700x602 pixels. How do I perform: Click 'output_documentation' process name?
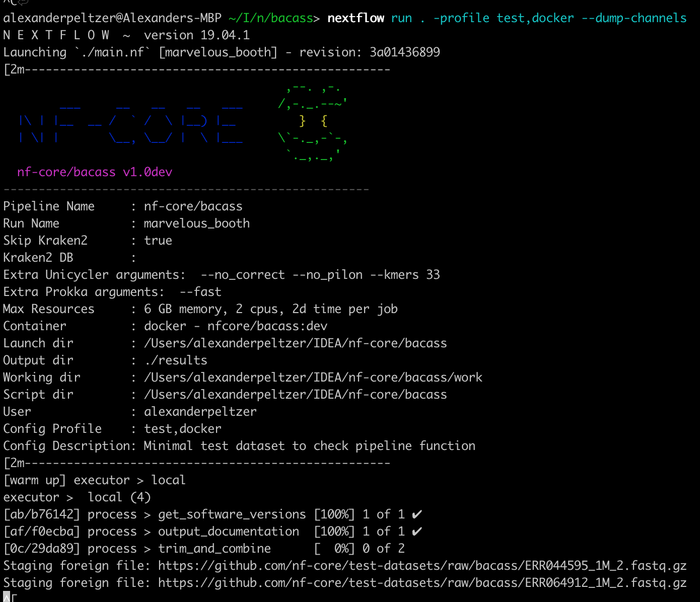(229, 532)
